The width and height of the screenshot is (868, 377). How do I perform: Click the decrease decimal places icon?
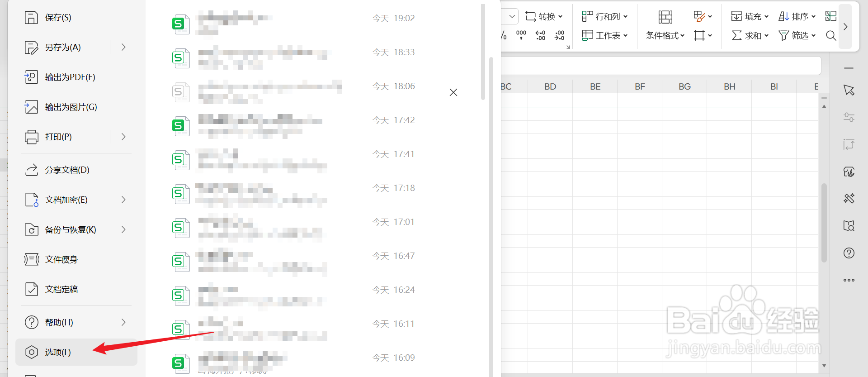pyautogui.click(x=560, y=35)
